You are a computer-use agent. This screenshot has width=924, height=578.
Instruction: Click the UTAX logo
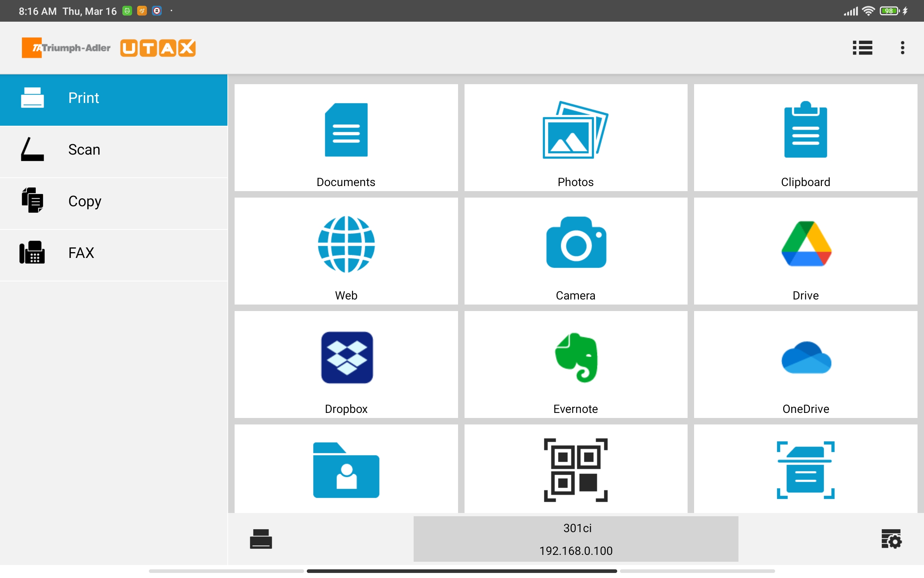158,48
